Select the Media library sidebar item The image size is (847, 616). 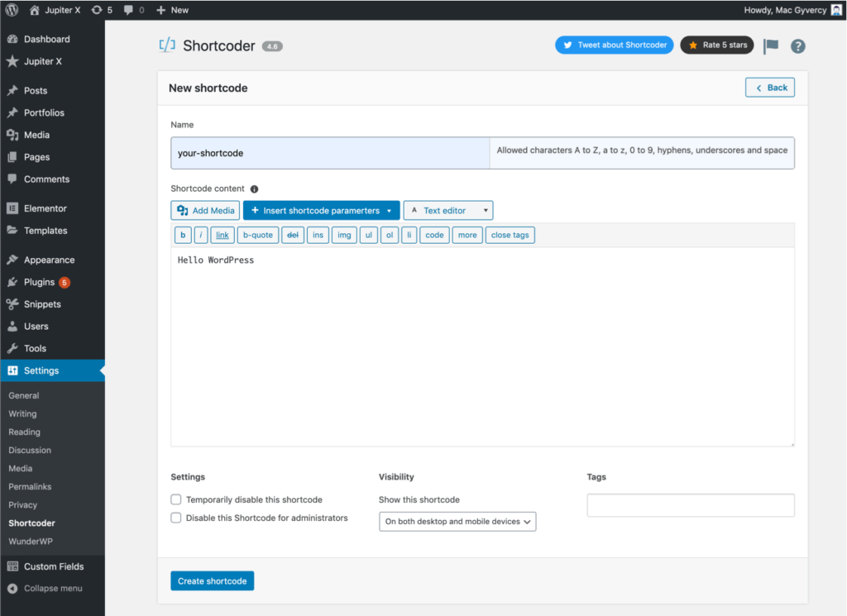34,135
